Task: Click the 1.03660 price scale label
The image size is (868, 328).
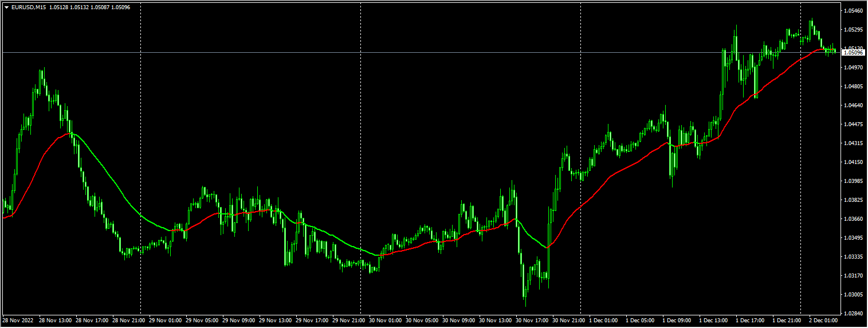Action: 854,219
